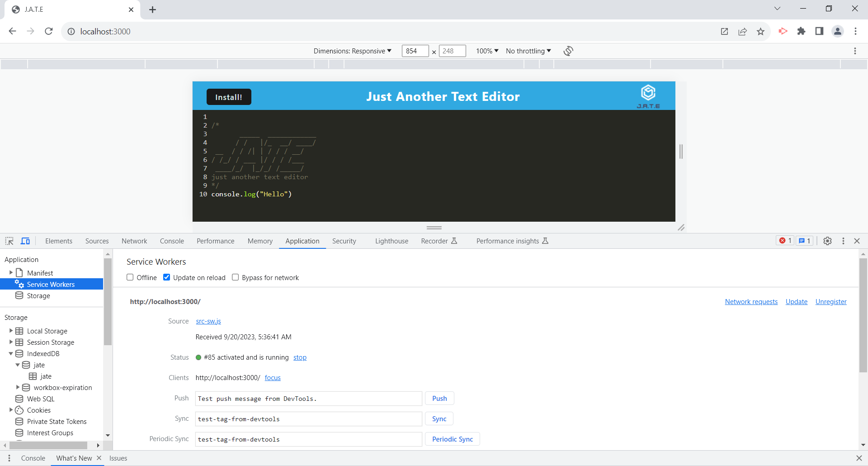The width and height of the screenshot is (868, 466).
Task: Collapse the IndexedDB tree item
Action: [11, 353]
